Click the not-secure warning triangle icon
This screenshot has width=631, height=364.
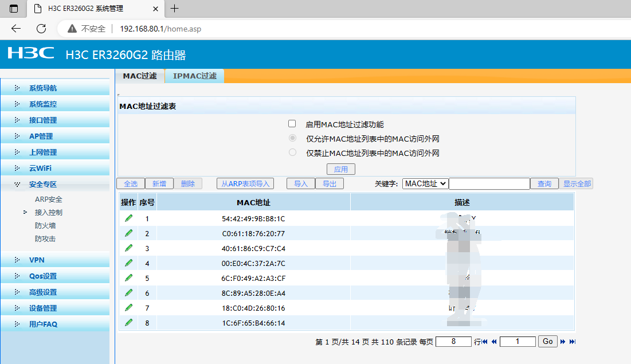coord(72,29)
